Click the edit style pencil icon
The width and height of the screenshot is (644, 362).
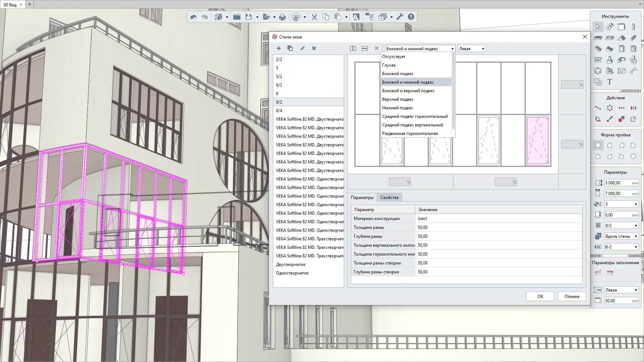(x=302, y=48)
